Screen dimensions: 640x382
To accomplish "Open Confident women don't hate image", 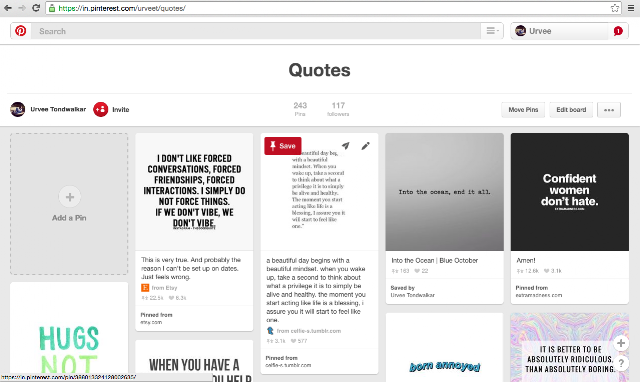I will (569, 192).
